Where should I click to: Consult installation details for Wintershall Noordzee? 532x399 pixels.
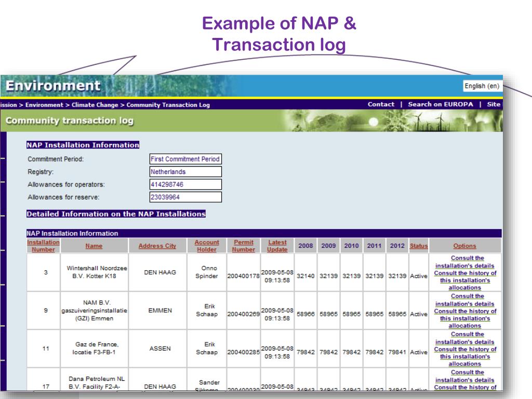465,262
